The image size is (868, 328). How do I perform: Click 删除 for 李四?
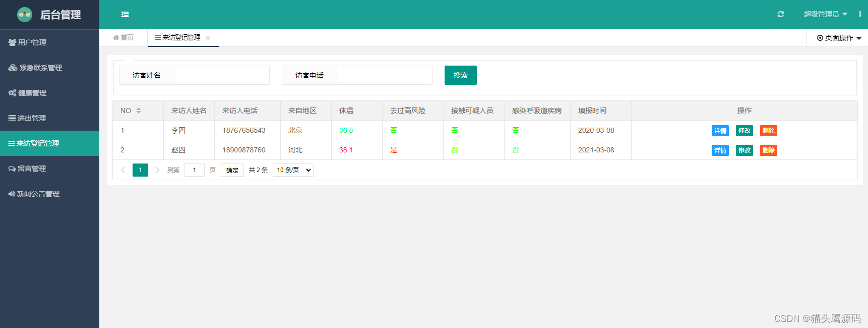click(769, 131)
